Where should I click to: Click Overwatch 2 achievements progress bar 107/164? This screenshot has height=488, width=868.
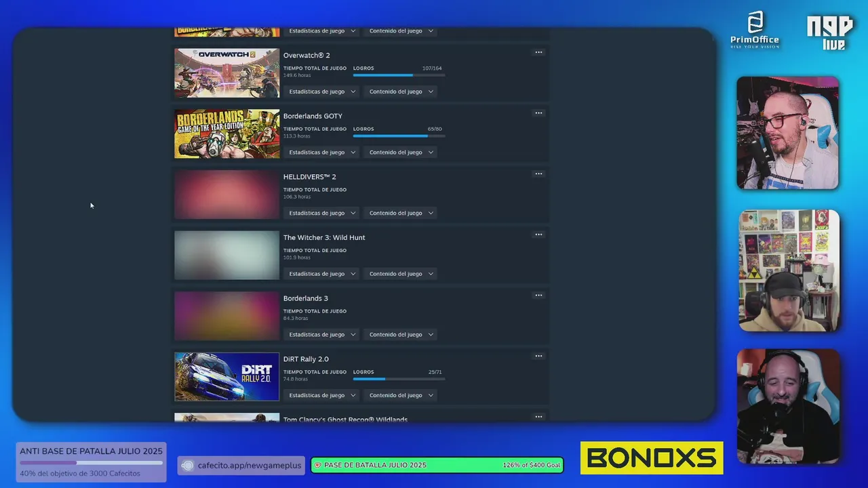(x=399, y=75)
